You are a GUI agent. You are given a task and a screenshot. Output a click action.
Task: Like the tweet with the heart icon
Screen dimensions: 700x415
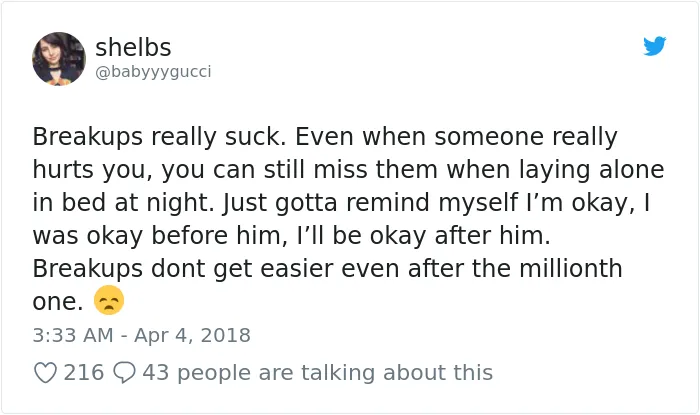point(46,373)
